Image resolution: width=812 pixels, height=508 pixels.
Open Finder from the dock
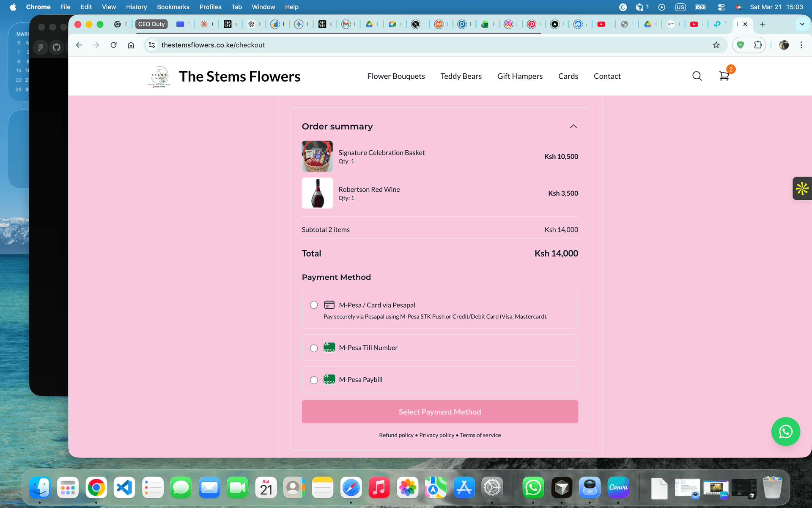pos(40,488)
